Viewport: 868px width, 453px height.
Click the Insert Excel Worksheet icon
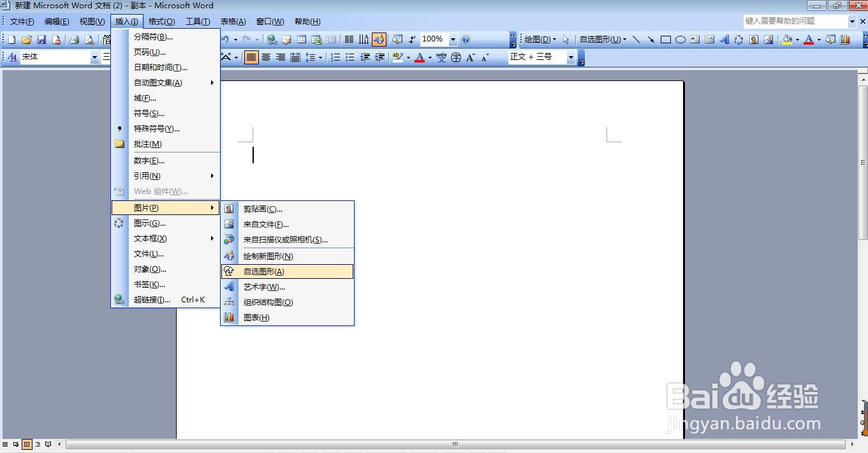click(x=316, y=40)
